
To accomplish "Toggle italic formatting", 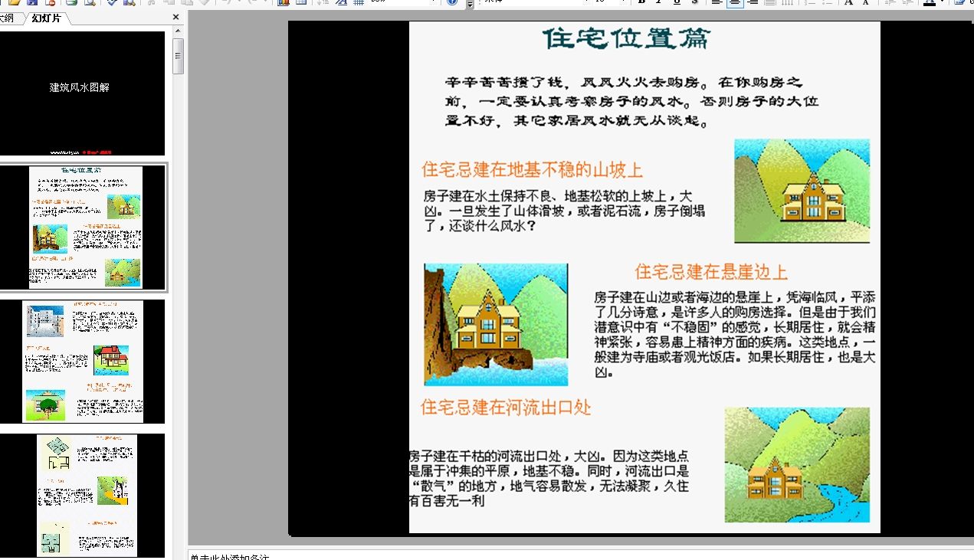I will click(658, 3).
